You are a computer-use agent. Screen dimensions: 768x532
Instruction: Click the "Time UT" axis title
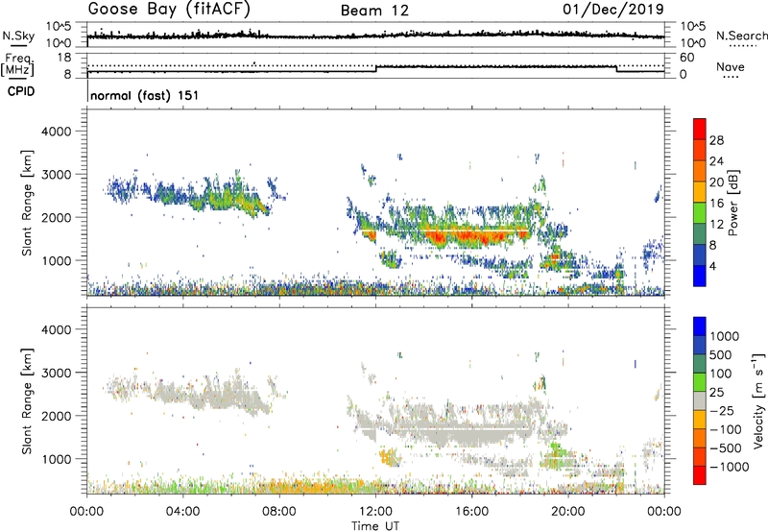375,526
